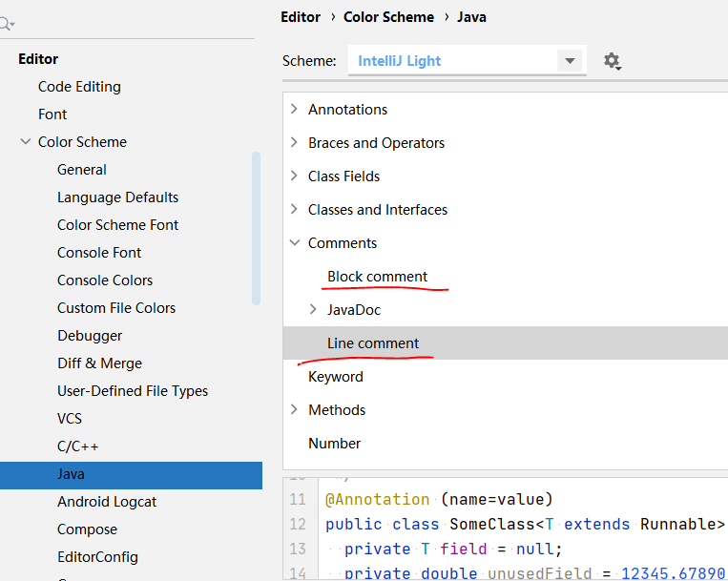Expand the JavaDoc node
Viewport: 728px width, 581px height.
[313, 310]
